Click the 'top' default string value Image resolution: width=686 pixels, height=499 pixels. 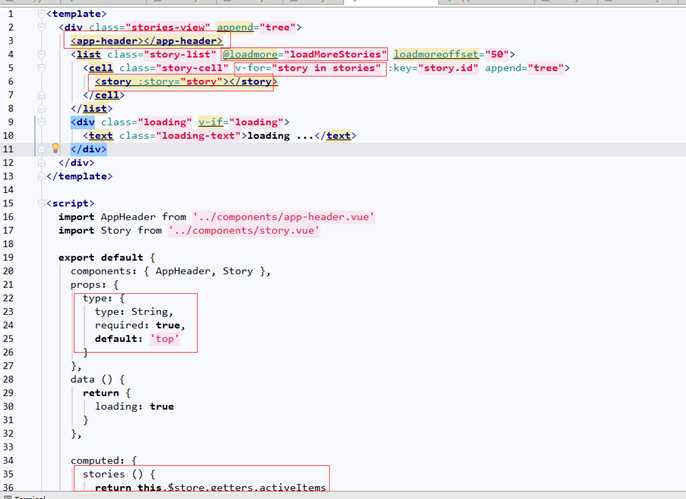pos(165,339)
